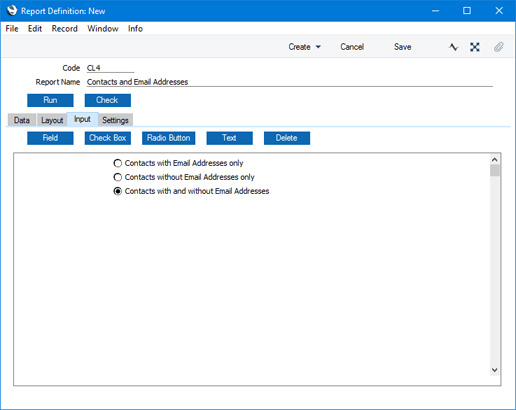Click the Delete button
Image resolution: width=516 pixels, height=410 pixels.
(287, 138)
